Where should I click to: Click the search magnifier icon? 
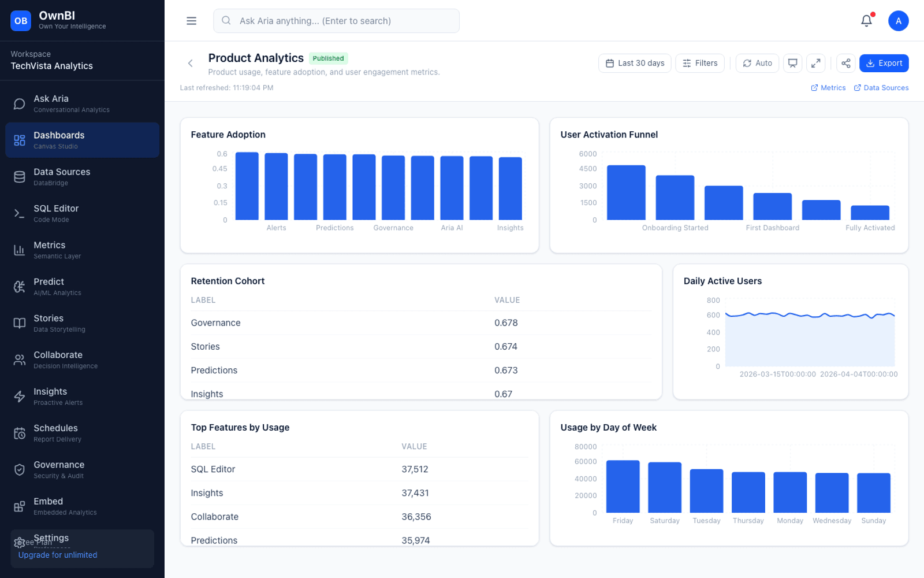click(226, 21)
